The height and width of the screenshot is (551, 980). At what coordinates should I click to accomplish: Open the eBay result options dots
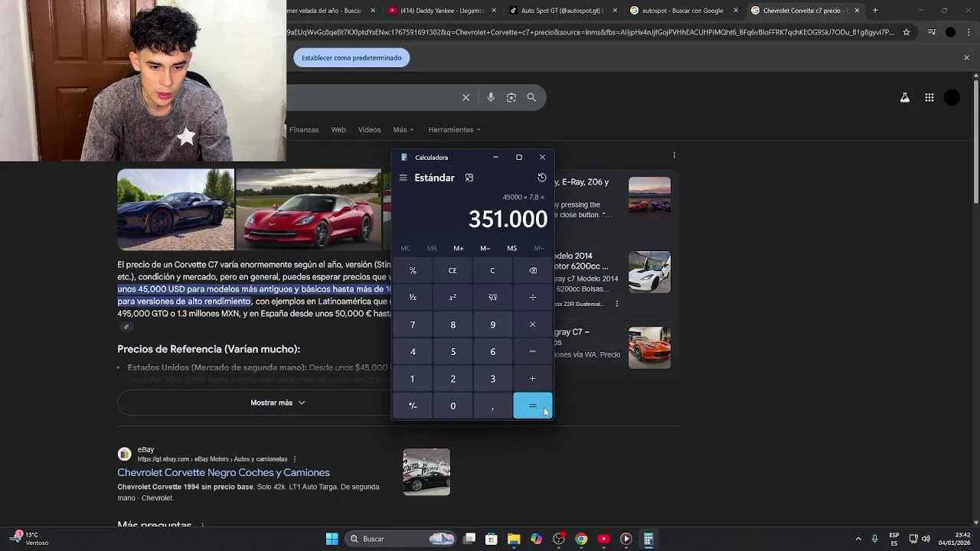point(295,459)
